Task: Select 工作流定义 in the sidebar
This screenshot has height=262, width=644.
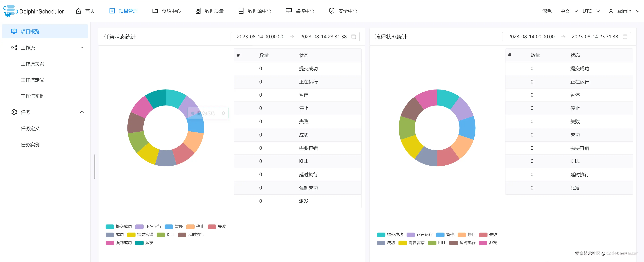Action: click(33, 80)
